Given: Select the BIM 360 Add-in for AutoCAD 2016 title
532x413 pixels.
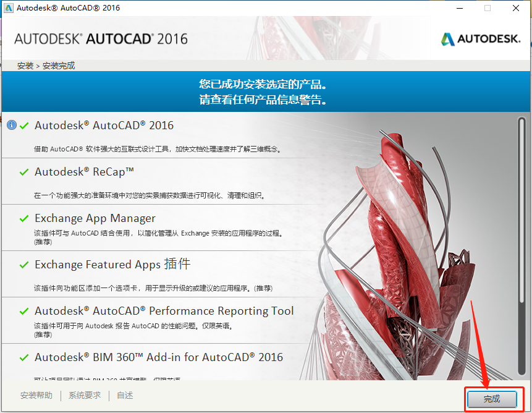Looking at the screenshot, I should pos(159,357).
